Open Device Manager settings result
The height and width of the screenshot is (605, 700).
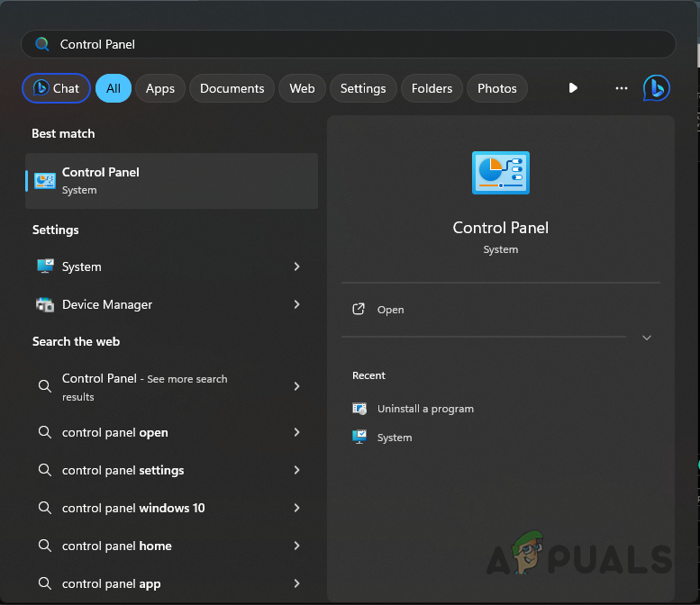tap(172, 304)
